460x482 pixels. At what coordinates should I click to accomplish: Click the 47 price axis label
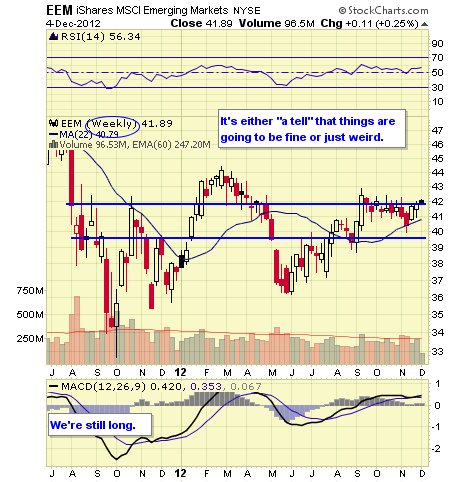coord(437,131)
